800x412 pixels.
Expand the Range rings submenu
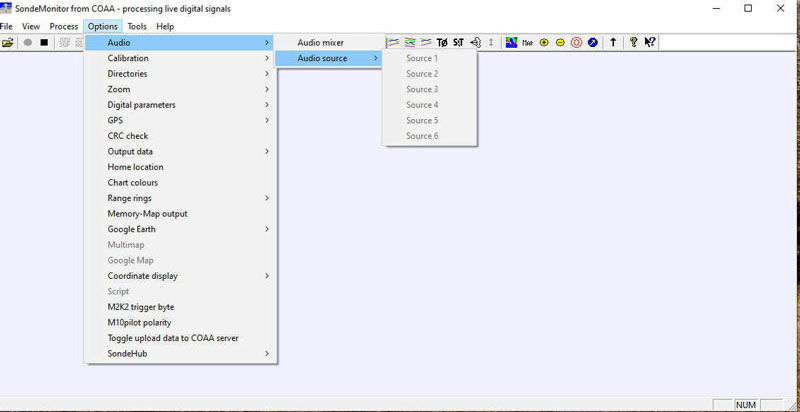[x=180, y=198]
